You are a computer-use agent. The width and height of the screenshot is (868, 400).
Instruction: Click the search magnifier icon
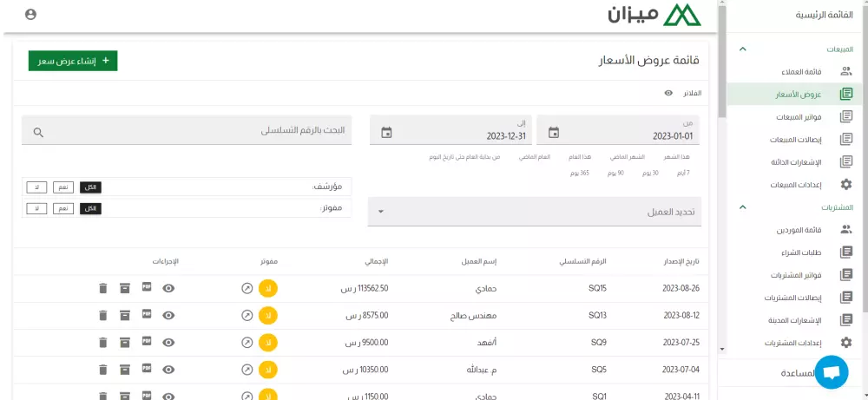click(x=38, y=132)
